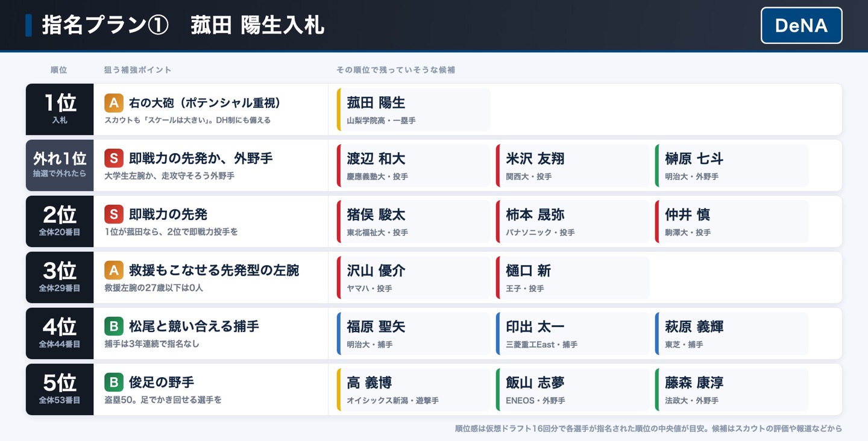Click B badge beside 俊足の野手
This screenshot has width=868, height=441.
(114, 383)
